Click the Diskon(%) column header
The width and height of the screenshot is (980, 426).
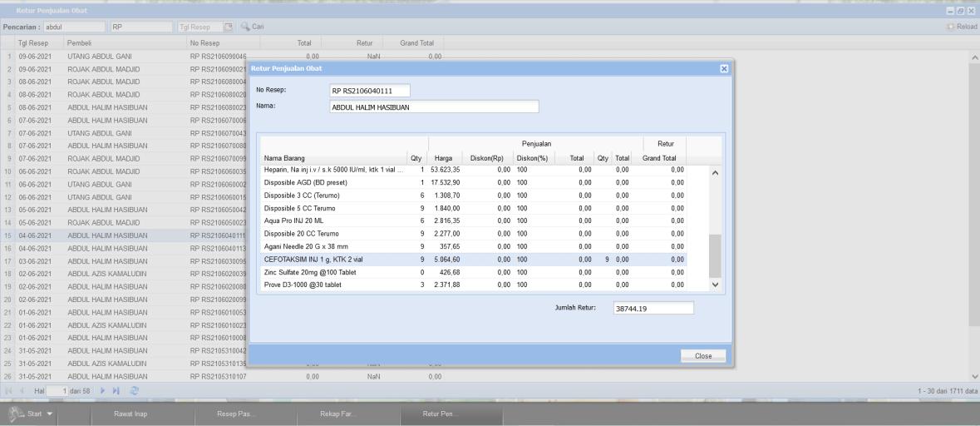[533, 158]
